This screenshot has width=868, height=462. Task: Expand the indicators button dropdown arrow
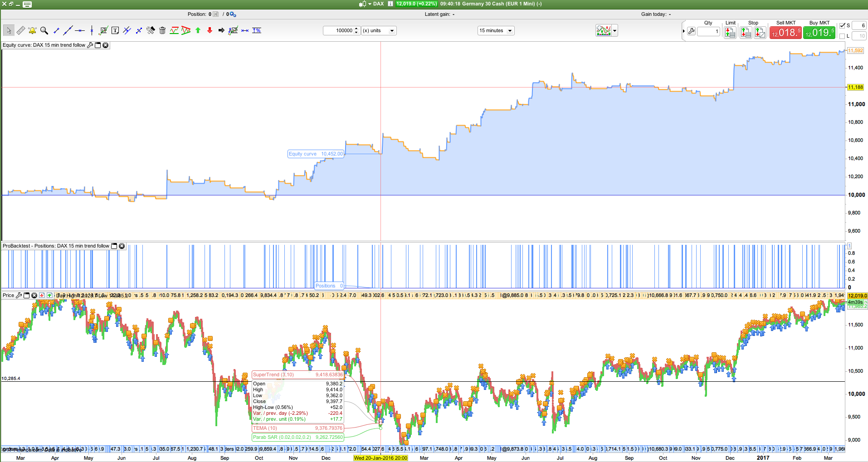point(615,31)
